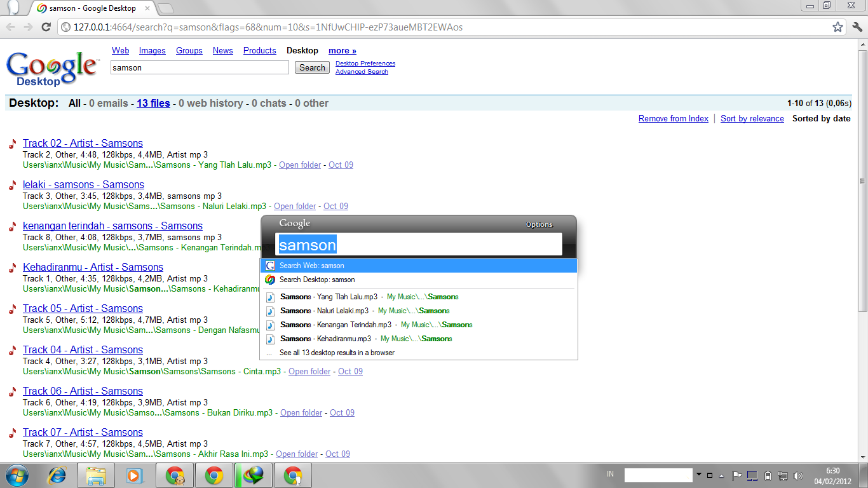
Task: Click the Google Desktop logo
Action: [51, 69]
